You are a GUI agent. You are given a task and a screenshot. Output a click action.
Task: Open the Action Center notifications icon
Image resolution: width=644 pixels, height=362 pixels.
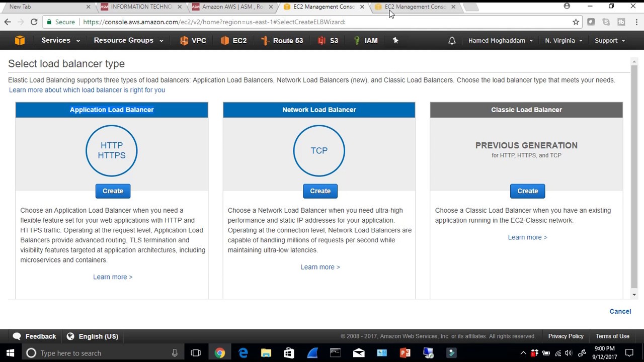(x=629, y=353)
